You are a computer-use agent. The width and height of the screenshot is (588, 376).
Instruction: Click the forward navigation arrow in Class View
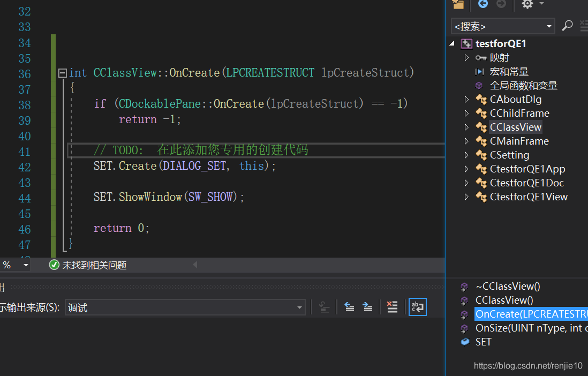[x=501, y=4]
